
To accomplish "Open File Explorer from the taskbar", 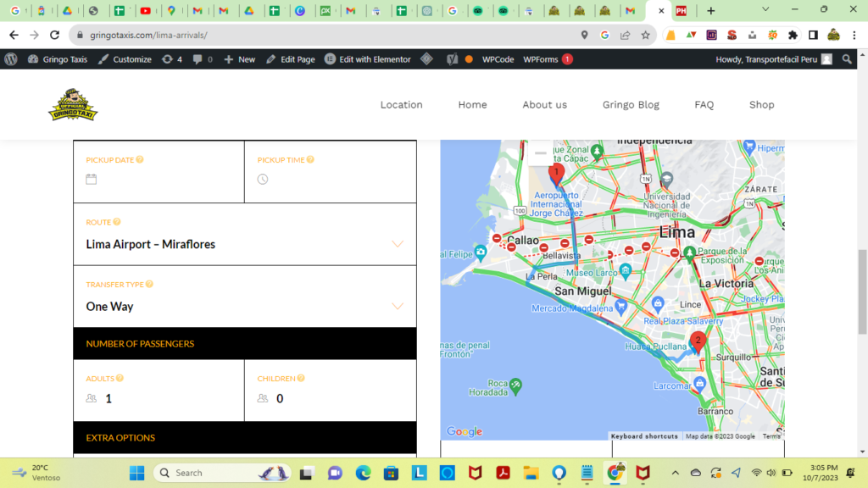I will [531, 473].
